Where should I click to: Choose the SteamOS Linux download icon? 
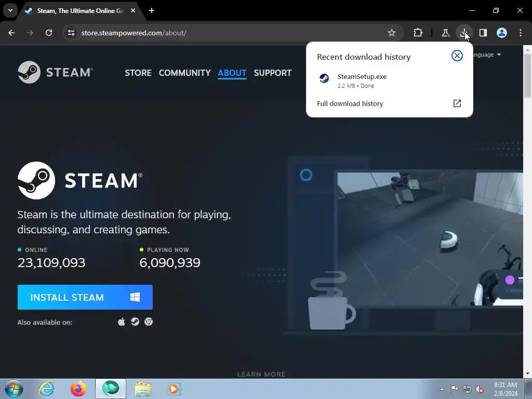pos(135,322)
